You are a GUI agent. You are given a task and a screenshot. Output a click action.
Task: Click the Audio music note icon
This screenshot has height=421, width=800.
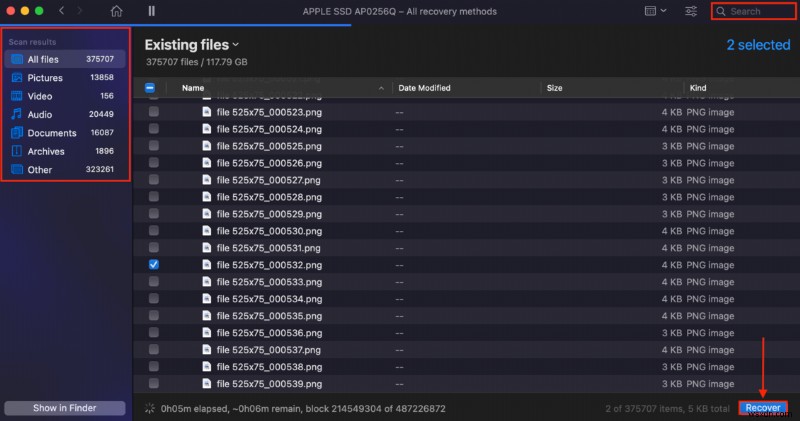tap(16, 115)
